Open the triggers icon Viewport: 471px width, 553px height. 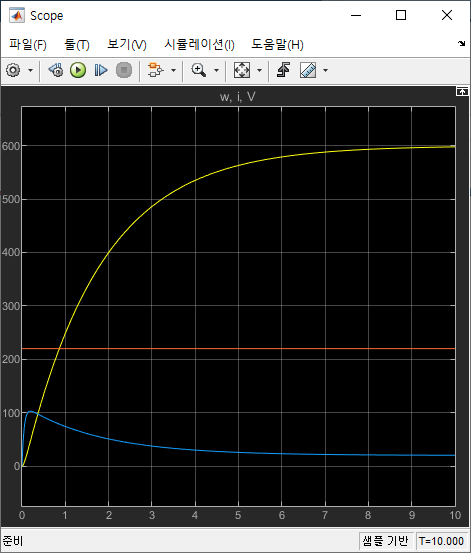click(284, 70)
